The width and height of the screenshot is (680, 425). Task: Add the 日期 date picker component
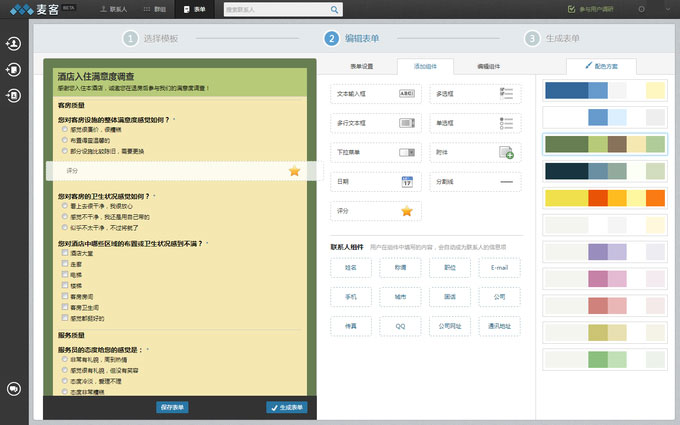375,182
